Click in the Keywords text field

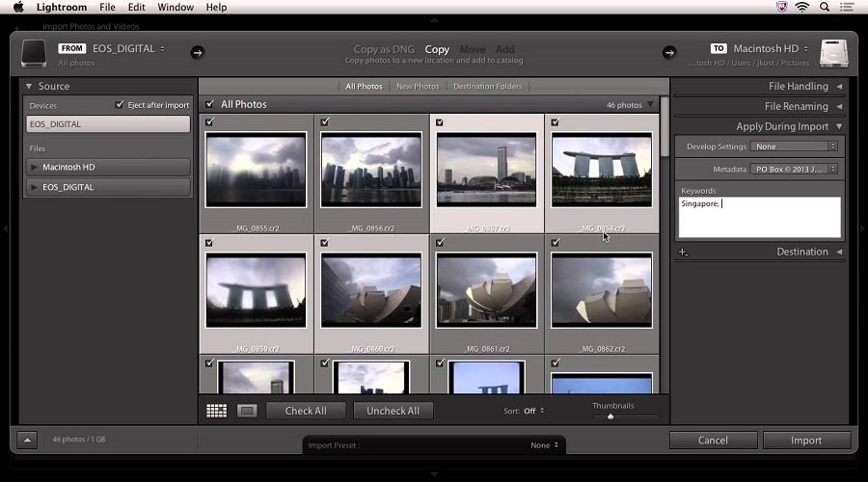[760, 218]
